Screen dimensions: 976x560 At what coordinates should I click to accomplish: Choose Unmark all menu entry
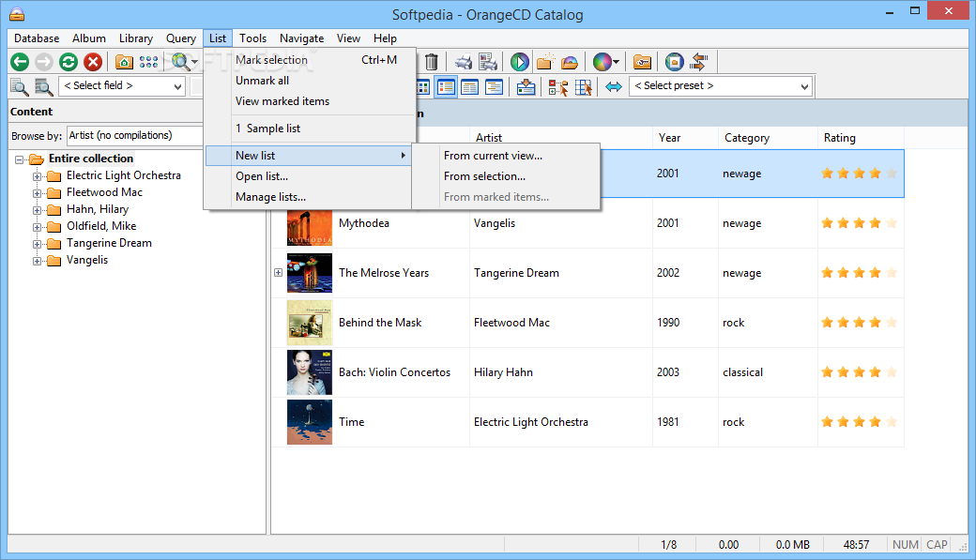(x=311, y=81)
